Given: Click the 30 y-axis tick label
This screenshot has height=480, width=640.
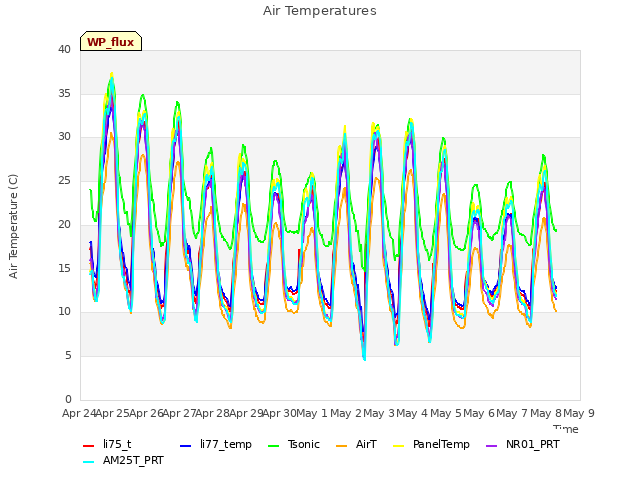Looking at the screenshot, I should point(64,137).
